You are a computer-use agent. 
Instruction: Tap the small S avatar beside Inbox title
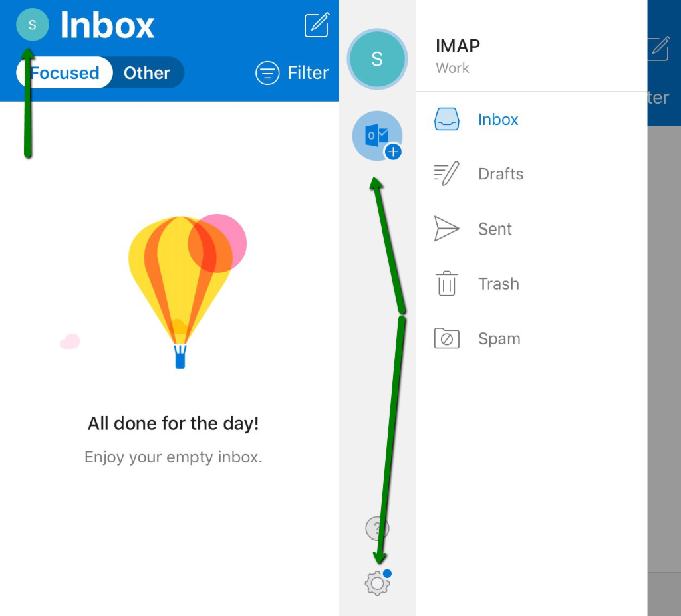(x=32, y=25)
